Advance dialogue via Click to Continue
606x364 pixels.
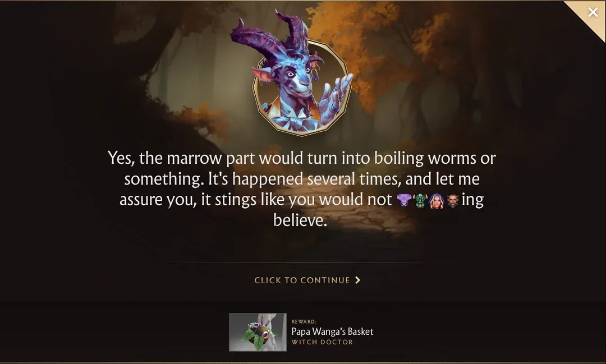point(302,280)
